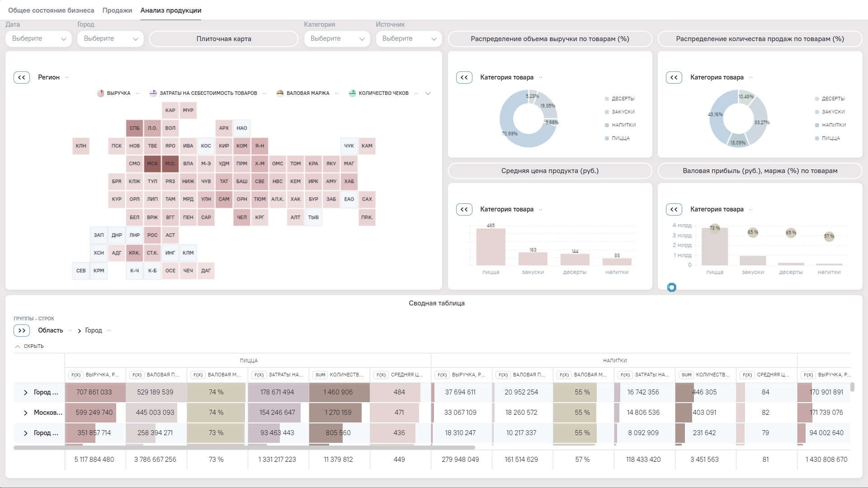Click Город drill level in row groups
The width and height of the screenshot is (868, 488).
point(94,330)
